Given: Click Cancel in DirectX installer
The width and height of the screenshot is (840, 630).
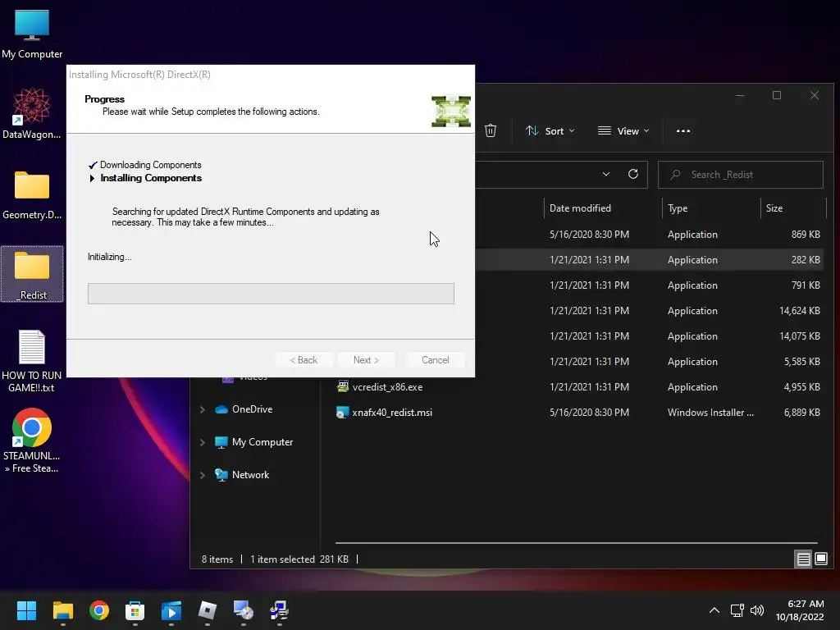Looking at the screenshot, I should click(435, 360).
